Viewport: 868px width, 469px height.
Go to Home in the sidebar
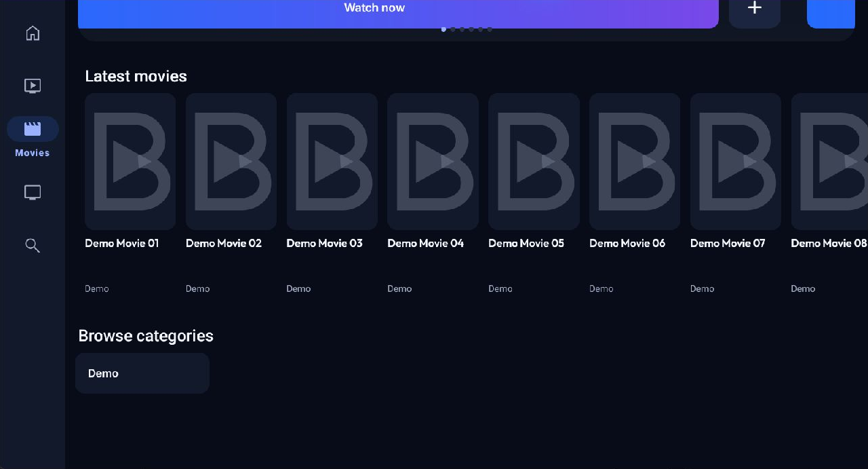33,33
